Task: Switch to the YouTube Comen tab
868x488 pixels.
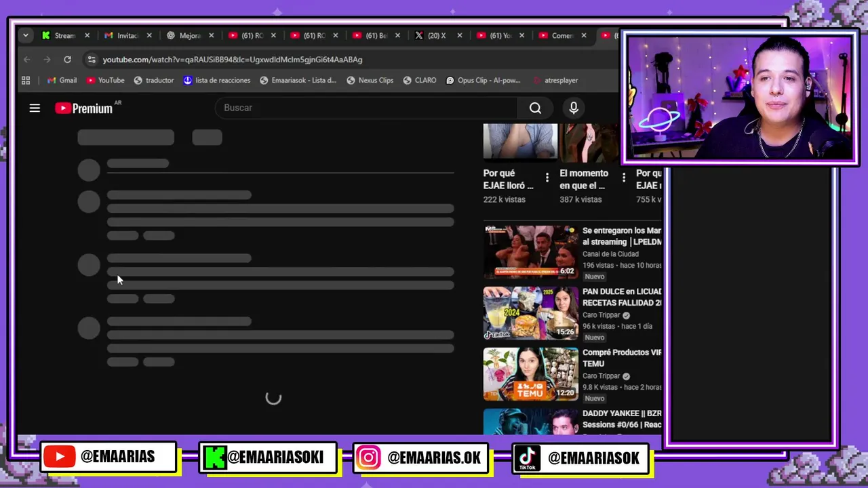Action: (x=556, y=35)
